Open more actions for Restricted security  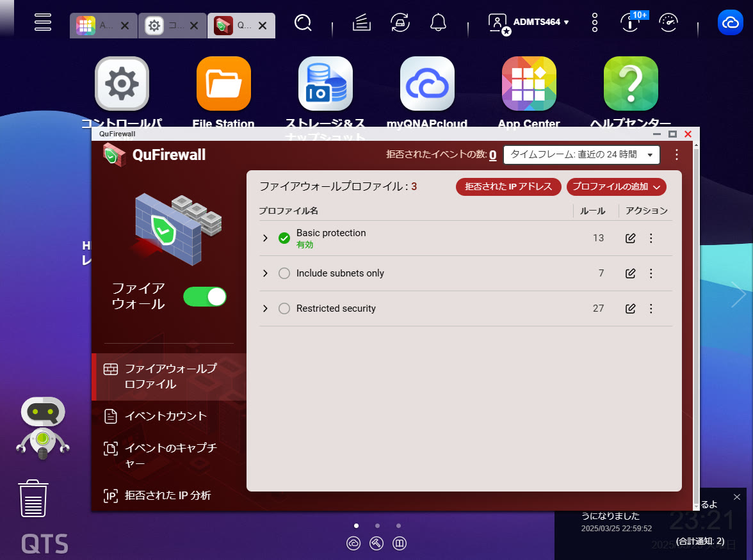pos(651,308)
